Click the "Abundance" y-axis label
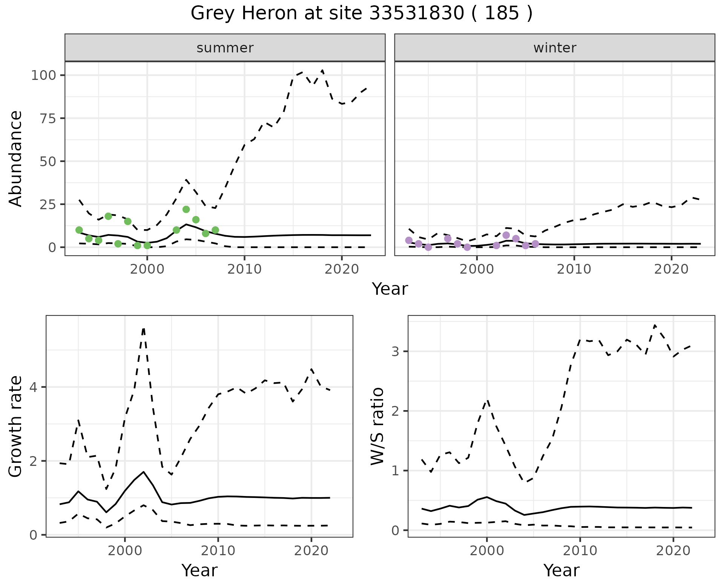This screenshot has width=724, height=588. pos(16,158)
